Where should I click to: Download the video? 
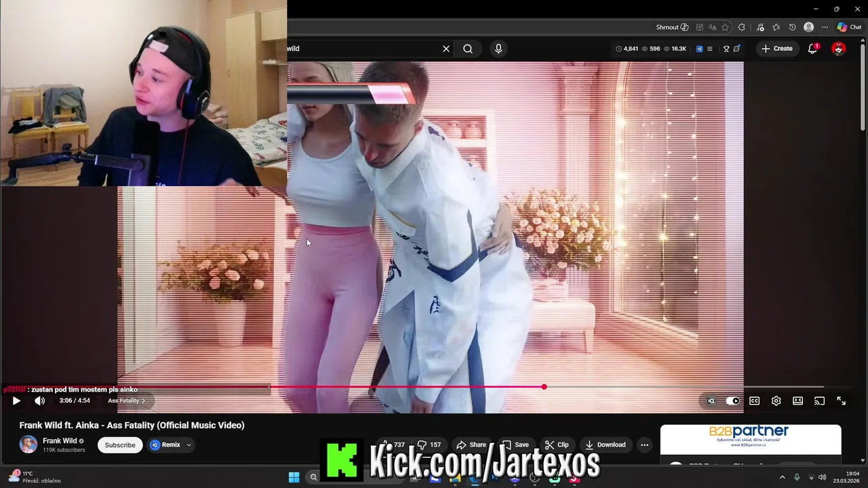coord(606,445)
